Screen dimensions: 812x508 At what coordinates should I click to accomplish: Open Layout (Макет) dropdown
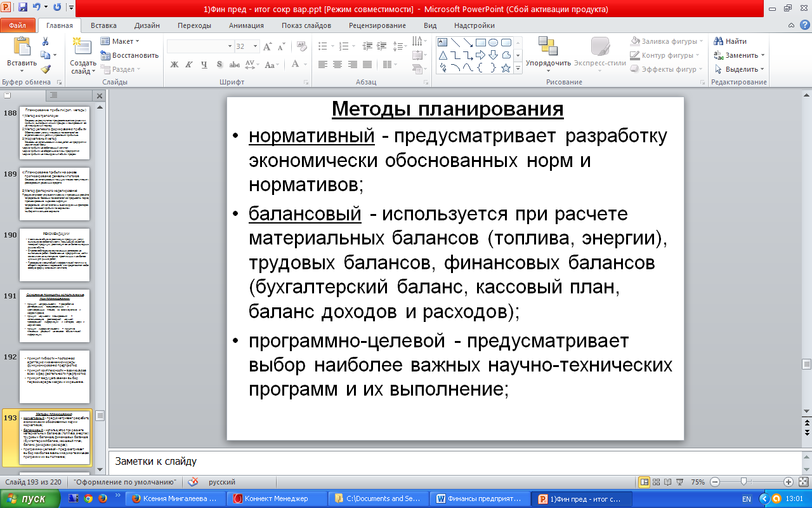tap(120, 41)
